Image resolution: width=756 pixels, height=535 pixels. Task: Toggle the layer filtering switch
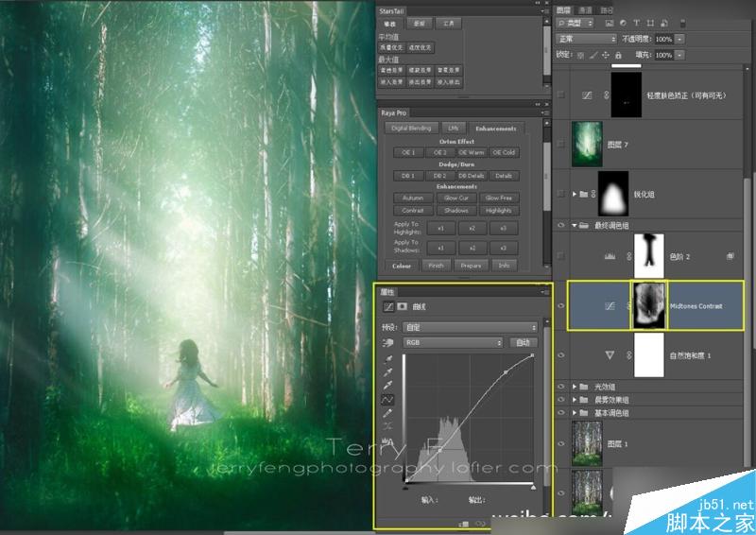(682, 23)
